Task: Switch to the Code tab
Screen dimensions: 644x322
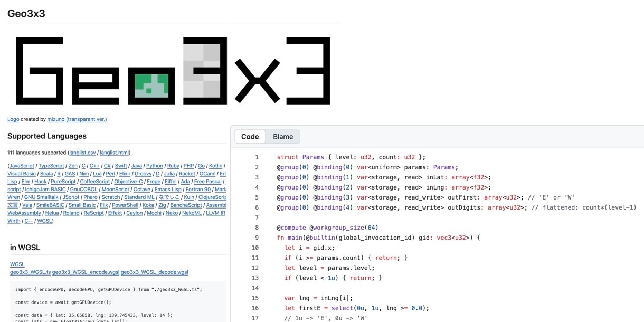Action: [x=250, y=137]
